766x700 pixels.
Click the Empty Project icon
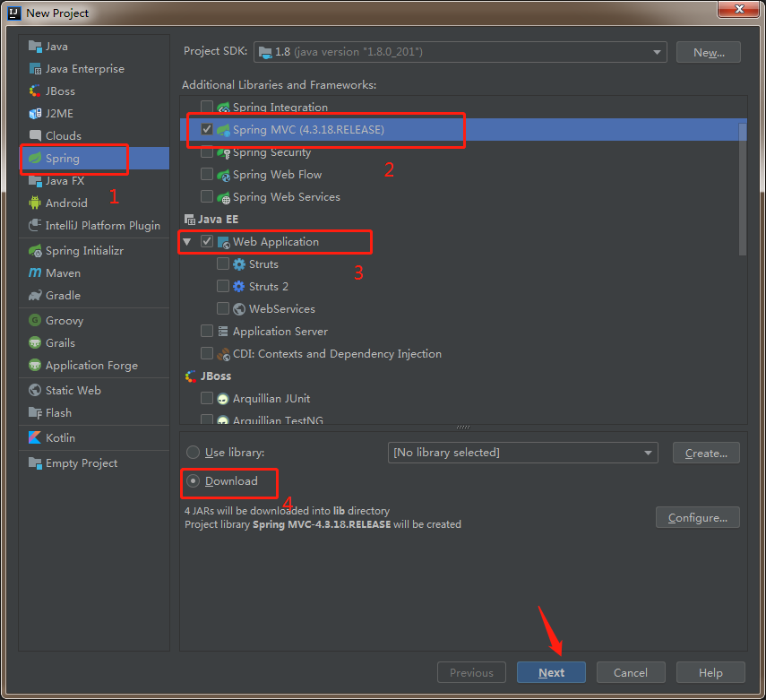35,462
